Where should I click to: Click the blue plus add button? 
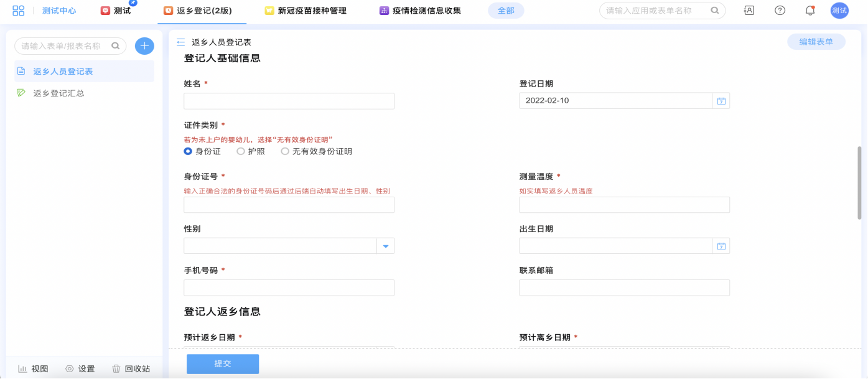tap(144, 46)
